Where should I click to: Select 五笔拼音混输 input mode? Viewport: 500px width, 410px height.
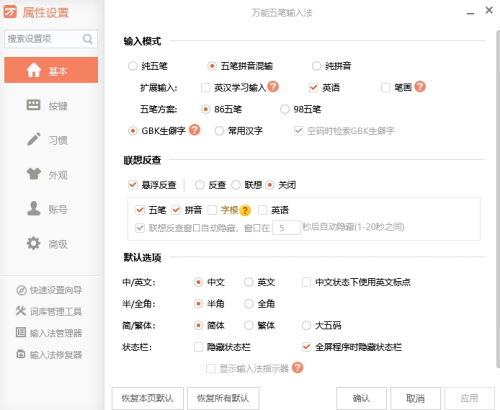(212, 66)
